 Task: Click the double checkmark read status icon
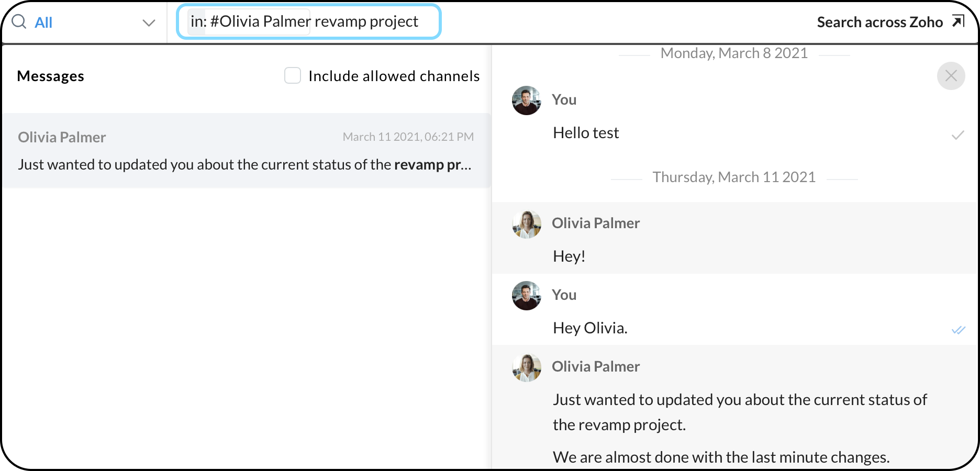[958, 330]
